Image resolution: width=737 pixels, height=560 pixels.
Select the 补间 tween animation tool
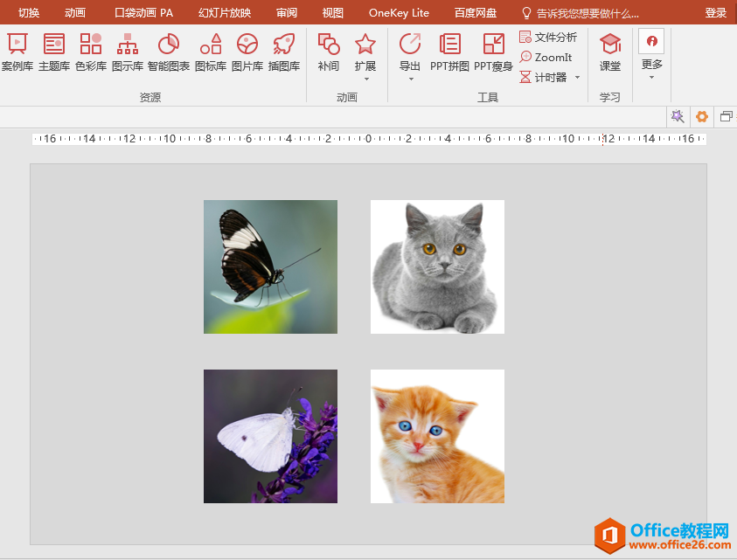[329, 52]
